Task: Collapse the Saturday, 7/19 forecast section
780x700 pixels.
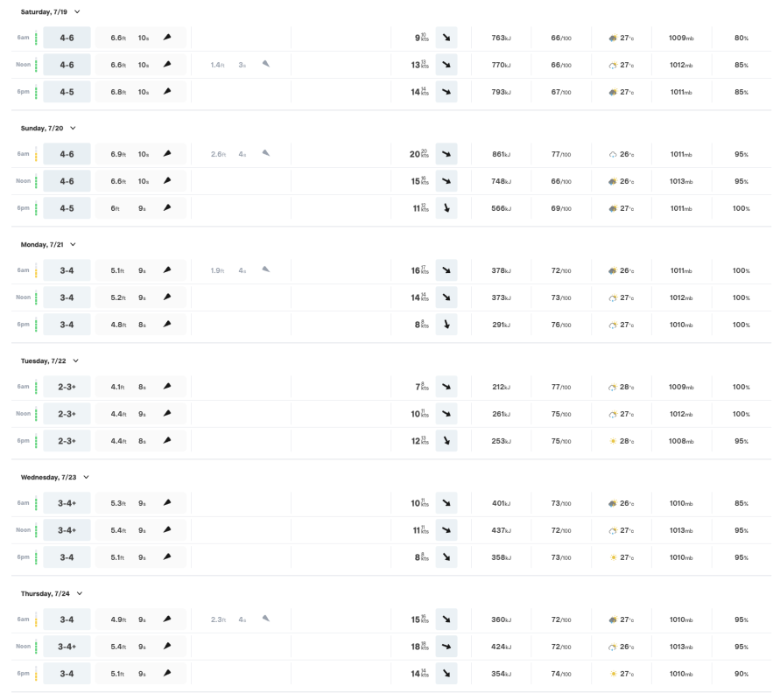Action: point(77,12)
